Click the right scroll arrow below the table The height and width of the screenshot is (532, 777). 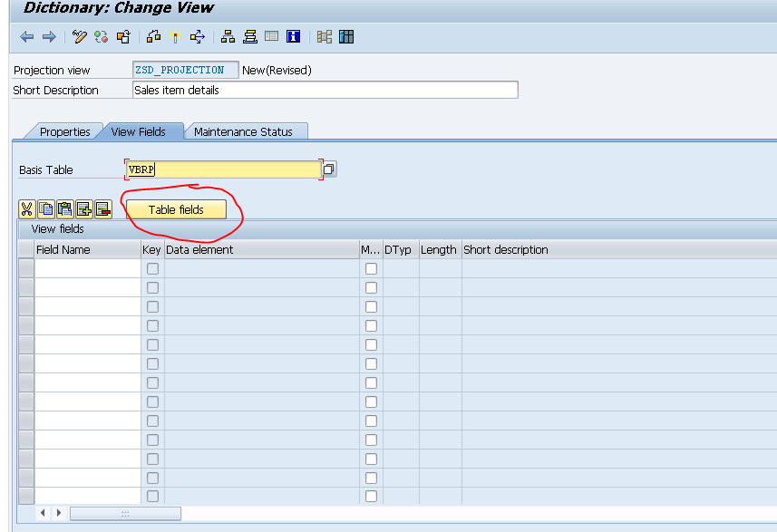(x=58, y=512)
